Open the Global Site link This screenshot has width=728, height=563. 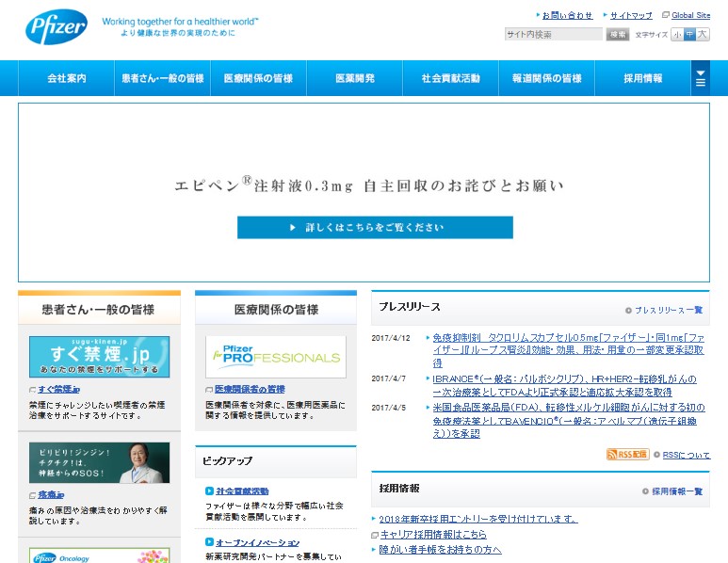pos(691,15)
